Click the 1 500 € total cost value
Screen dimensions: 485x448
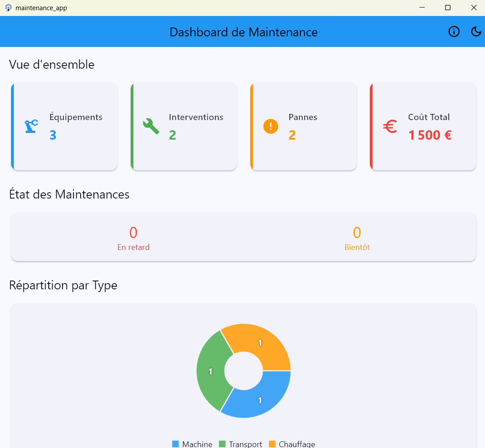coord(430,135)
